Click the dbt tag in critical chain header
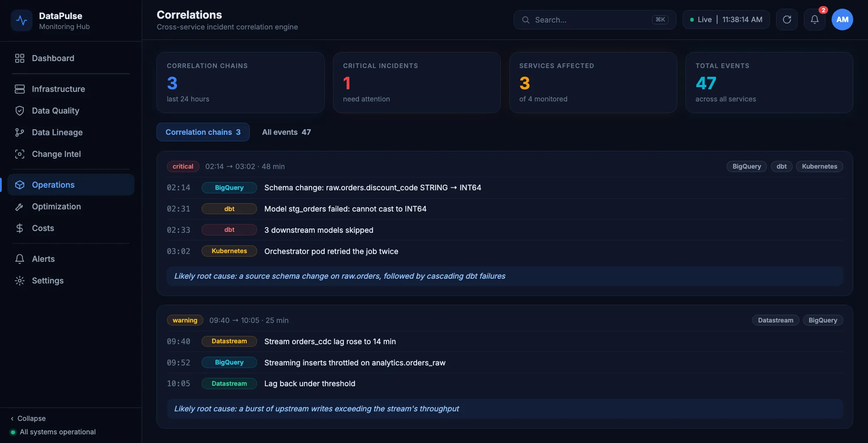868x443 pixels. tap(781, 166)
